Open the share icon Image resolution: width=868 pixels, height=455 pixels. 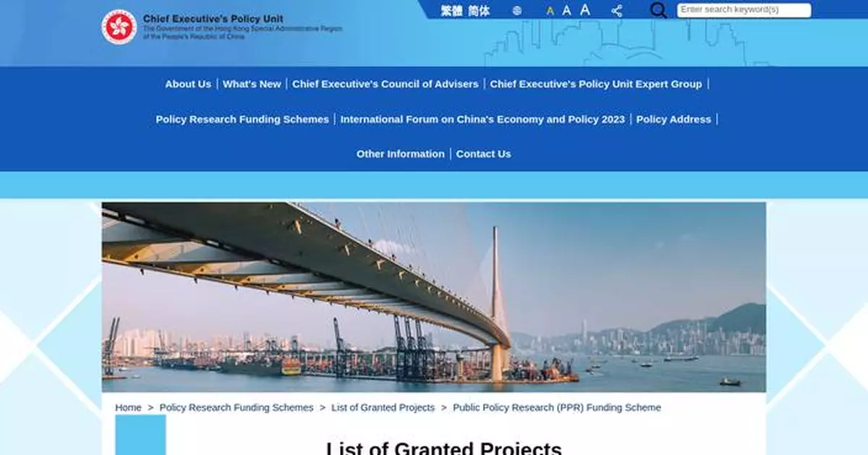tap(616, 11)
